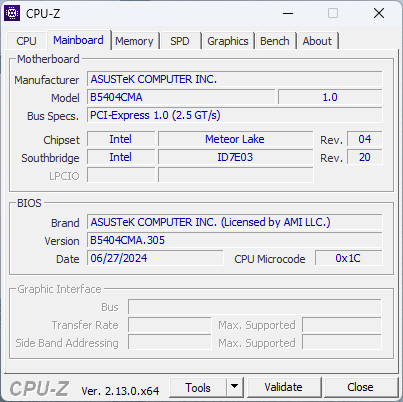Click the BIOS Date 06/27/2024 field
The width and height of the screenshot is (403, 402).
point(155,258)
